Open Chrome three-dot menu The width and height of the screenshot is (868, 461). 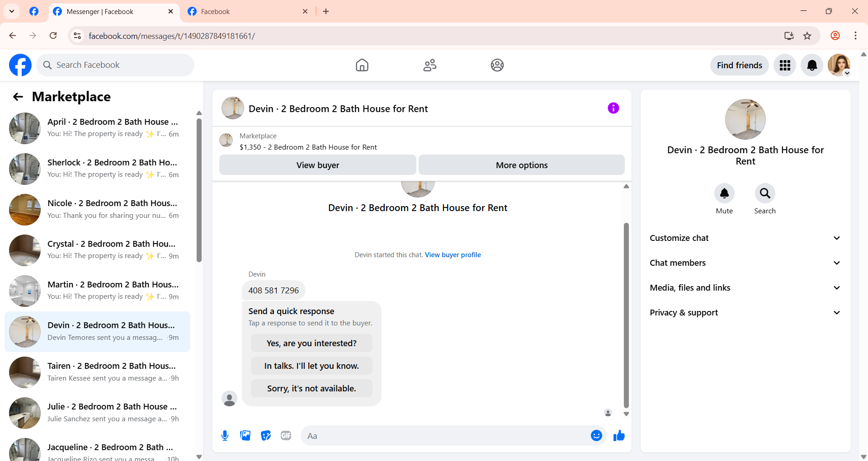(855, 36)
